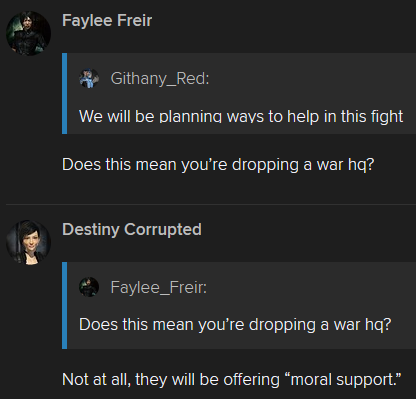Click the quoted "dropping a war hq?" text
416x399 pixels.
point(320,324)
